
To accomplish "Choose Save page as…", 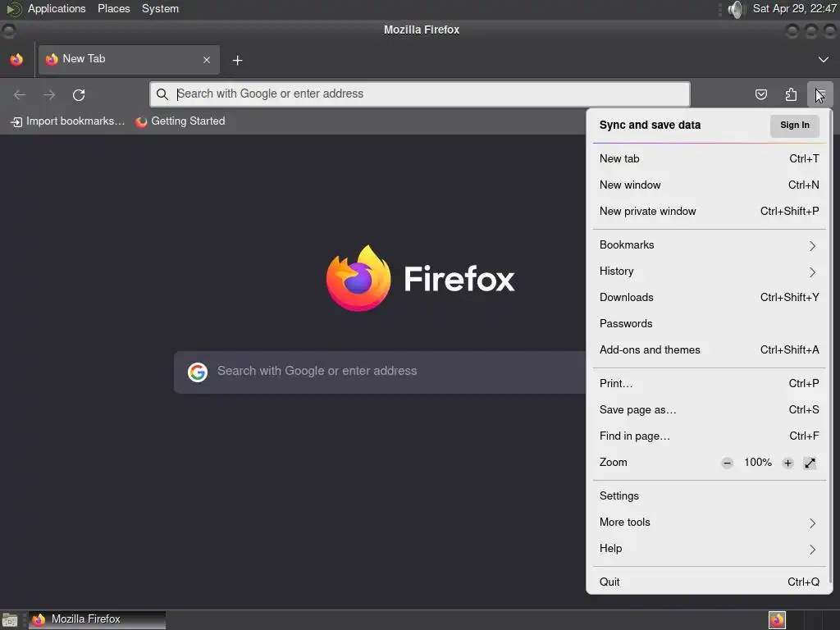I will pos(709,410).
